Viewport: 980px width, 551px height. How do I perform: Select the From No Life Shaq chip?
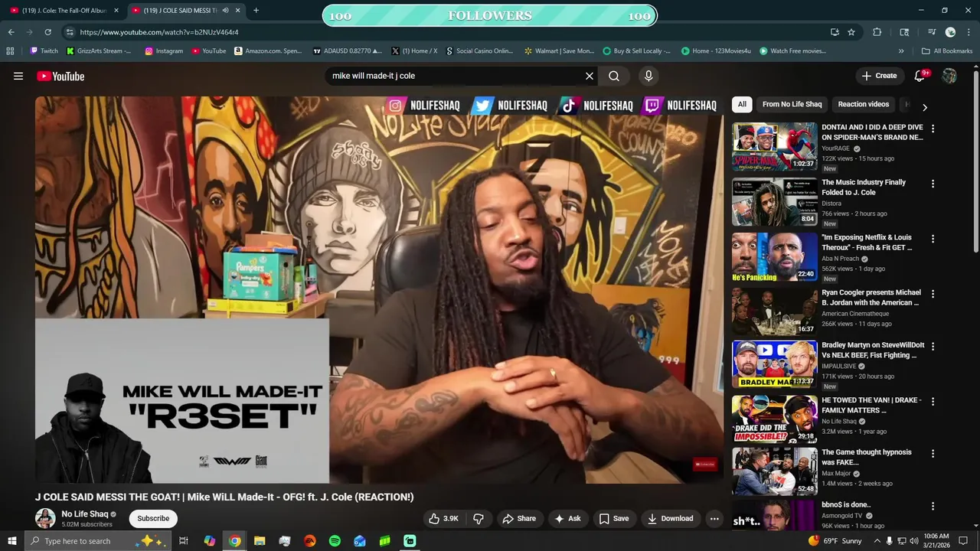[x=792, y=104]
